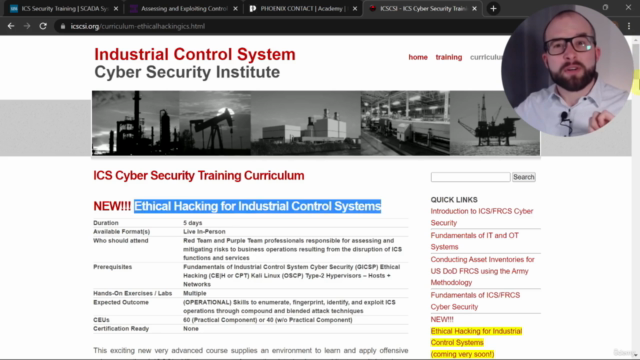Click the Industrial Control System site title
The image size is (640, 360).
click(195, 54)
